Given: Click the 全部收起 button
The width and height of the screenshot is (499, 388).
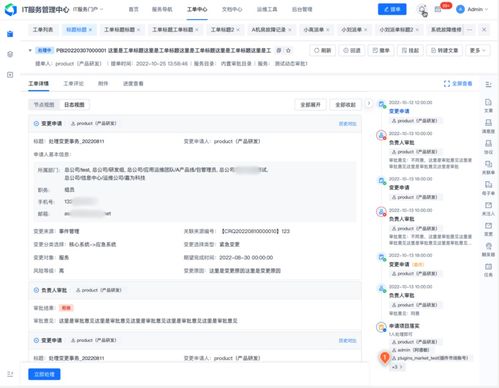Looking at the screenshot, I should [345, 105].
